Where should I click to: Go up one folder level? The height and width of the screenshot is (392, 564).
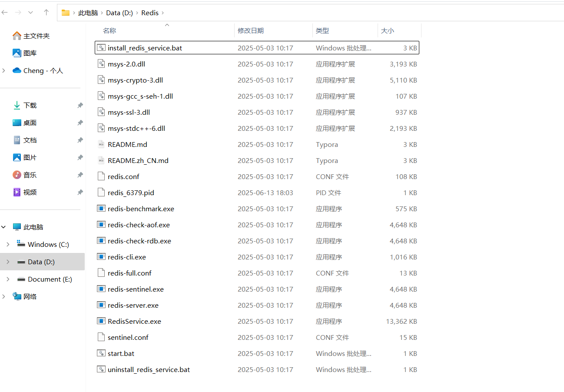click(x=46, y=13)
